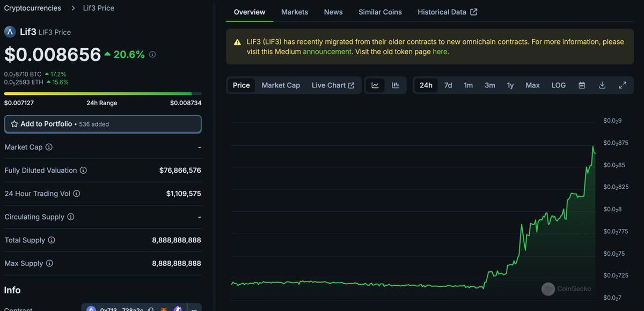Open Market Cap info tooltip icon
The width and height of the screenshot is (644, 311).
pos(49,147)
